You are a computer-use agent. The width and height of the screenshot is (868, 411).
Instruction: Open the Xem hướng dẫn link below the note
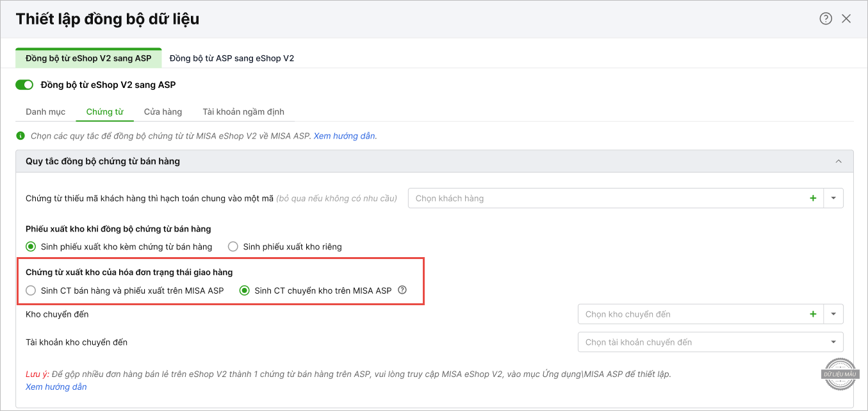[x=56, y=387]
